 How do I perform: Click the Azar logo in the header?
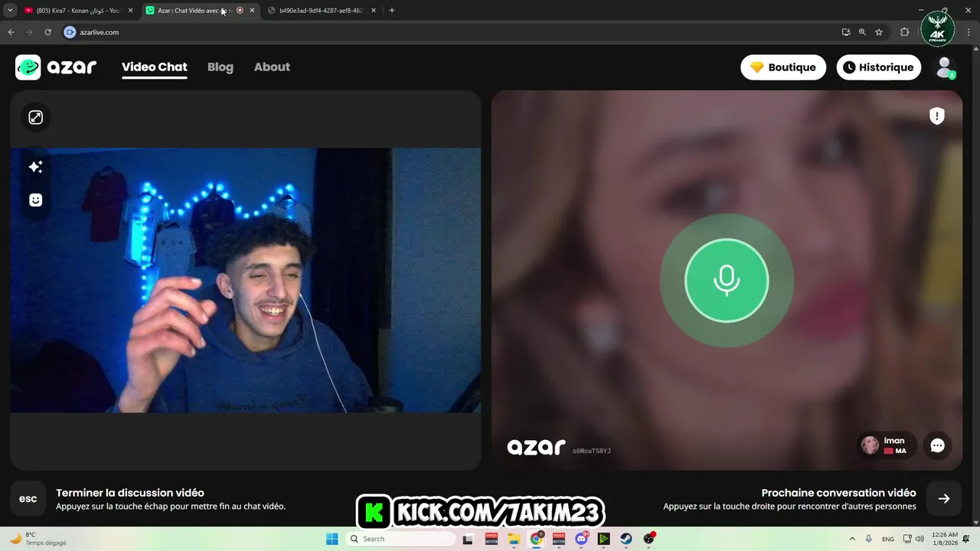(x=56, y=67)
